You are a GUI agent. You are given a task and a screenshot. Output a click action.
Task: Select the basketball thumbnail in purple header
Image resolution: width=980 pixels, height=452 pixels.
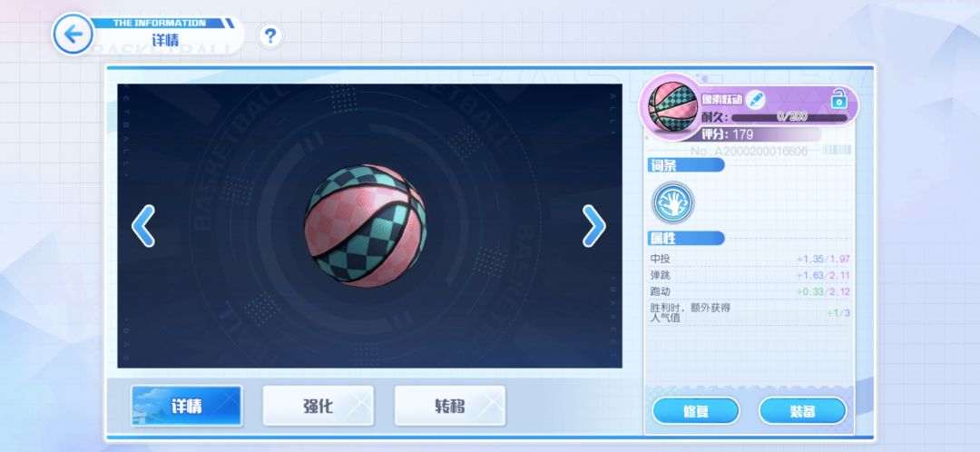click(672, 107)
